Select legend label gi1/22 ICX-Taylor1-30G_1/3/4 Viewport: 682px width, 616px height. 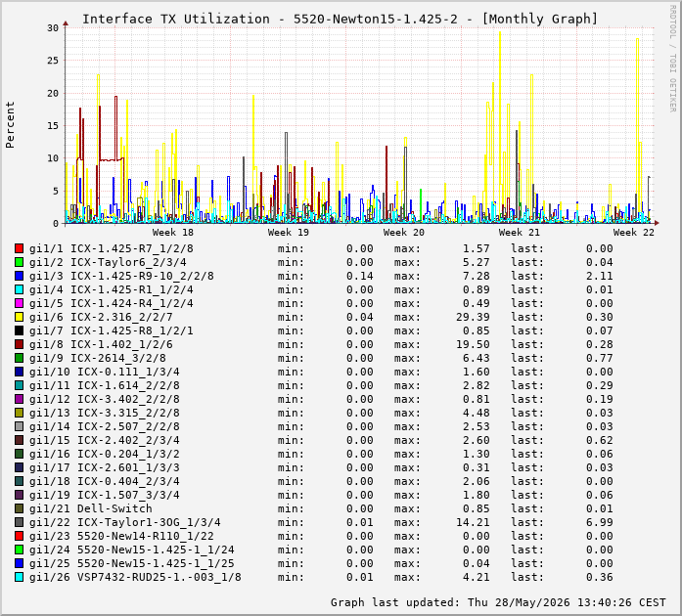(x=125, y=522)
